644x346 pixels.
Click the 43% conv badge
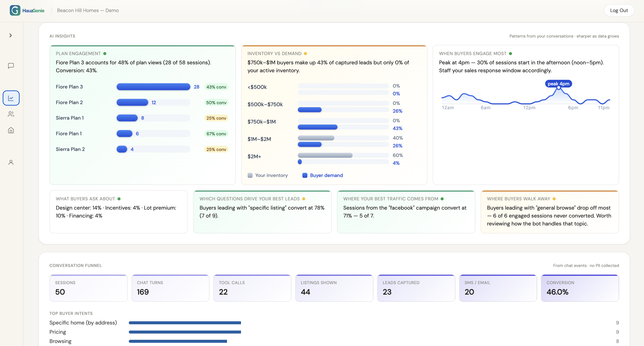(x=216, y=87)
